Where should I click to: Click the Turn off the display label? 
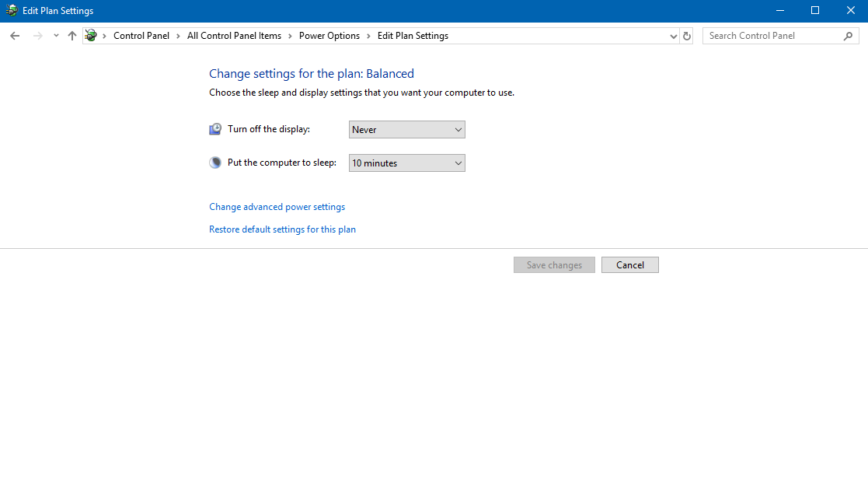(x=269, y=129)
